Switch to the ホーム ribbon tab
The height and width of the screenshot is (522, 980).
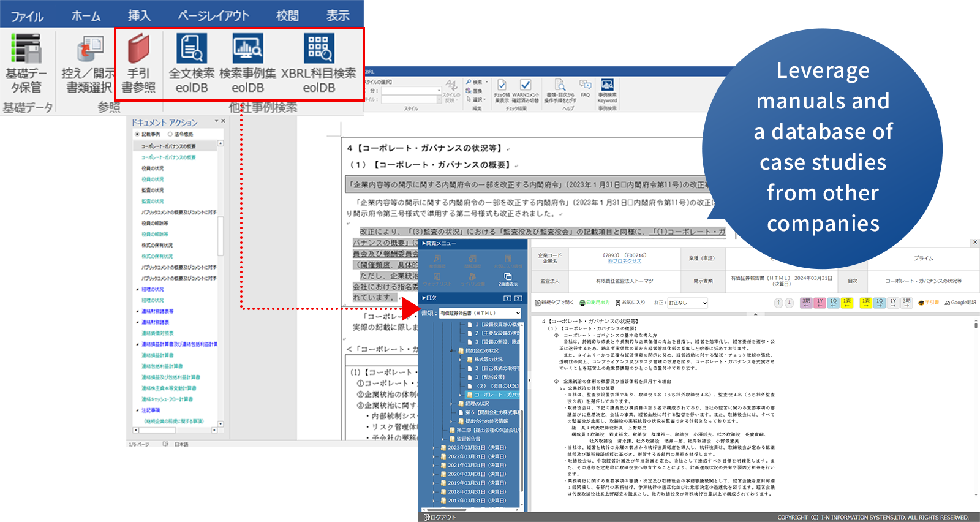point(86,16)
